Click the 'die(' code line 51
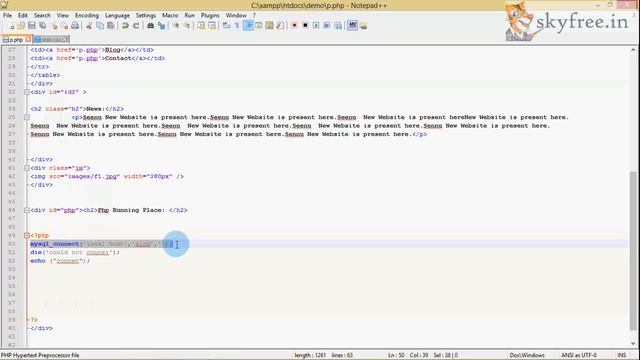Image resolution: width=640 pixels, height=360 pixels. click(x=75, y=252)
